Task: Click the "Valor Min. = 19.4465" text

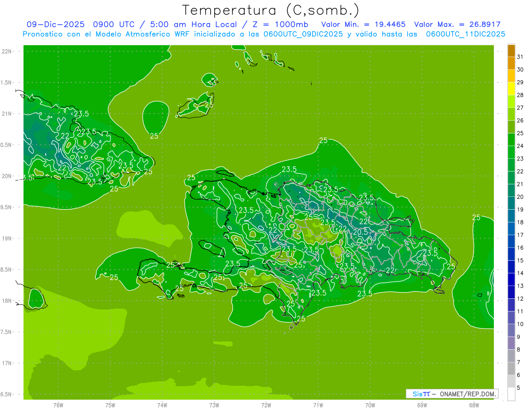Action: (363, 24)
